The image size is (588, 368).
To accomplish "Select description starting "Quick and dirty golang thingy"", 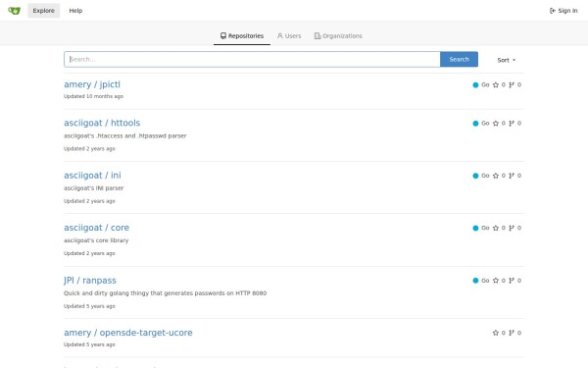I will pyautogui.click(x=165, y=293).
